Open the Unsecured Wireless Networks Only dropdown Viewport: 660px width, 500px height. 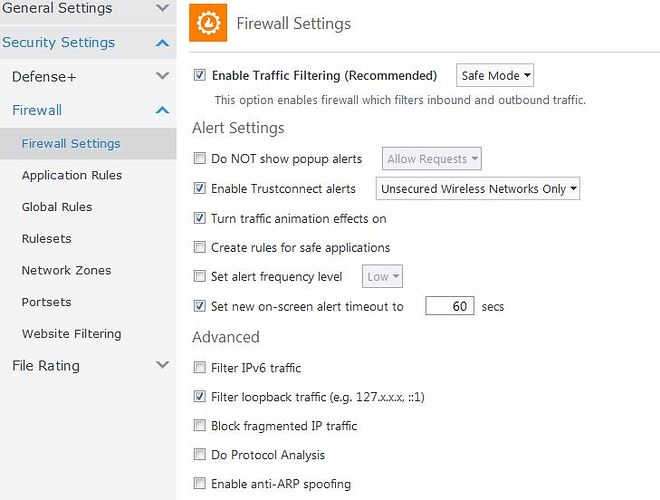point(478,189)
